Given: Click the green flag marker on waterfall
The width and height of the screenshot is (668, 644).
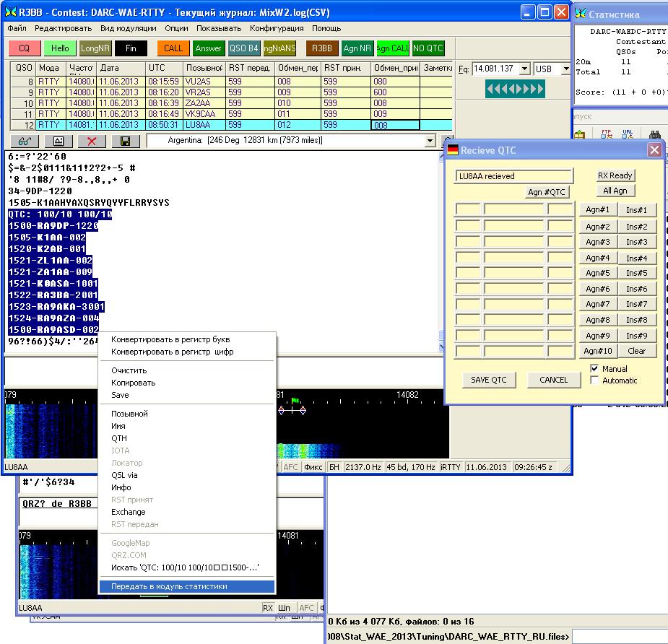Looking at the screenshot, I should [x=295, y=400].
